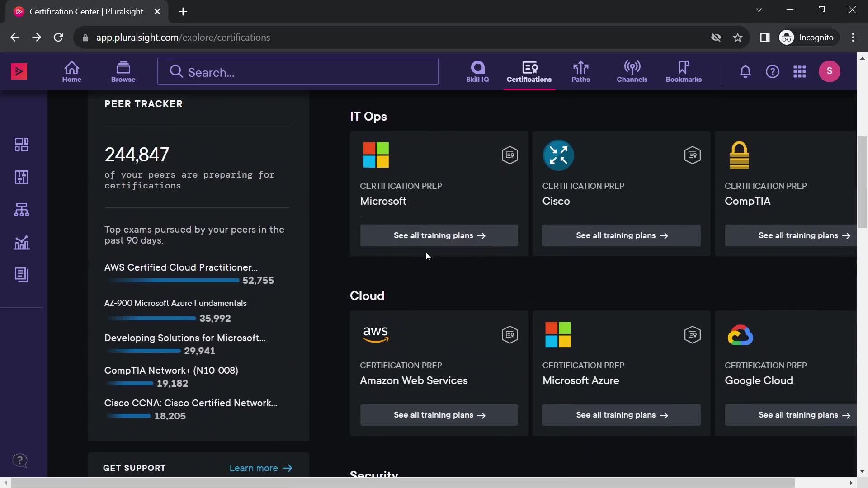Click the dashboard icon in left sidebar
868x488 pixels.
click(x=22, y=145)
